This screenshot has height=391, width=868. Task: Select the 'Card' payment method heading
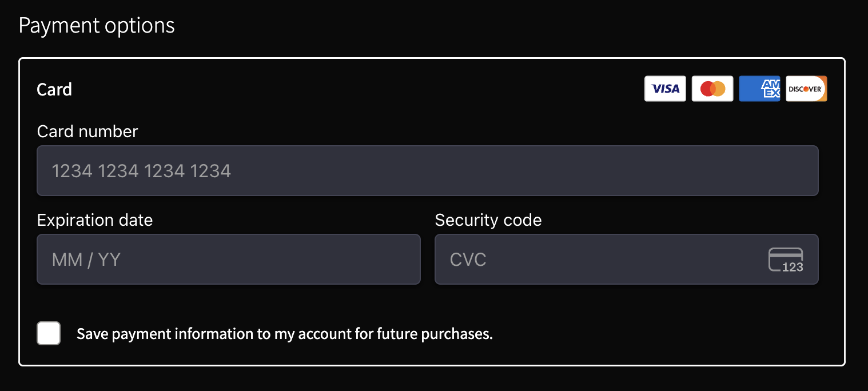pos(54,89)
